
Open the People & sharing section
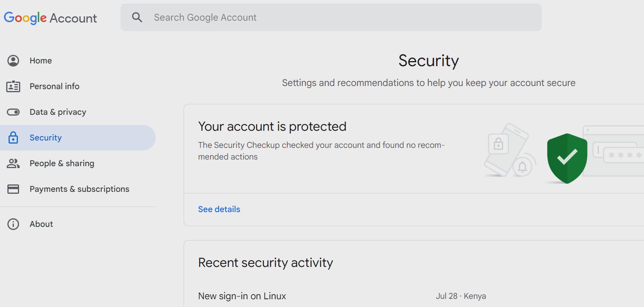click(61, 163)
